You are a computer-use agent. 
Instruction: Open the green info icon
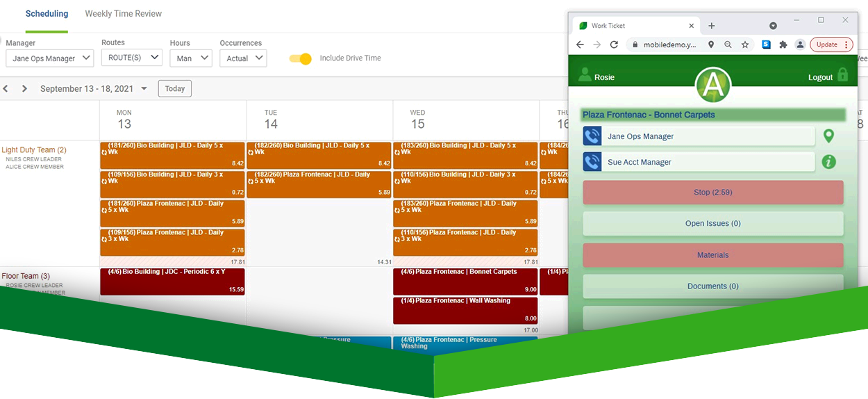pyautogui.click(x=828, y=162)
